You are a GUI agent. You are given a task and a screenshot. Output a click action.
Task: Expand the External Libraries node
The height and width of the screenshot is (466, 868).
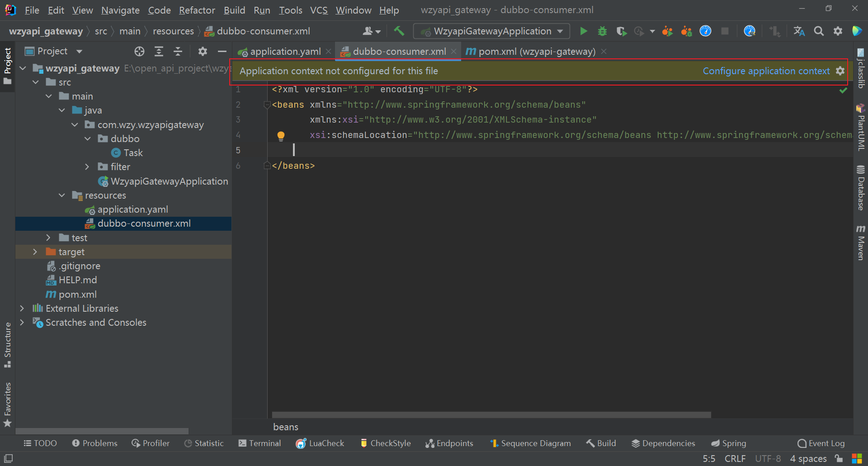pos(22,309)
